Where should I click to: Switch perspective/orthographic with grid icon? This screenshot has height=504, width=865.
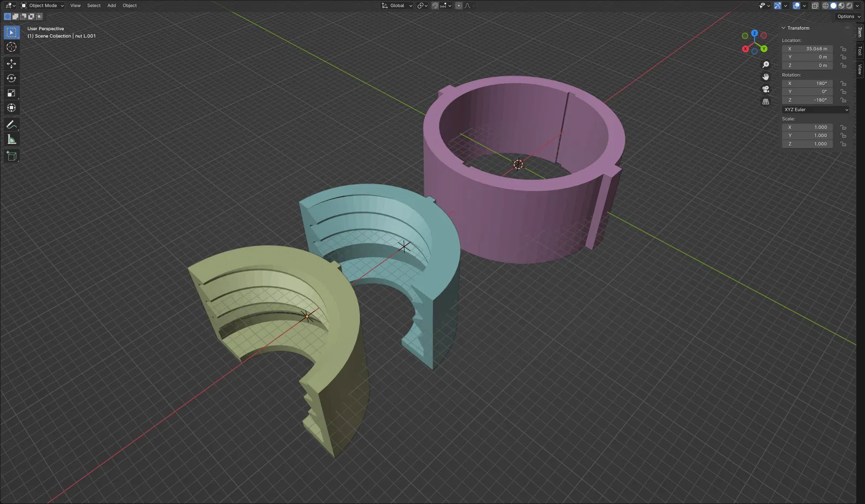point(766,102)
